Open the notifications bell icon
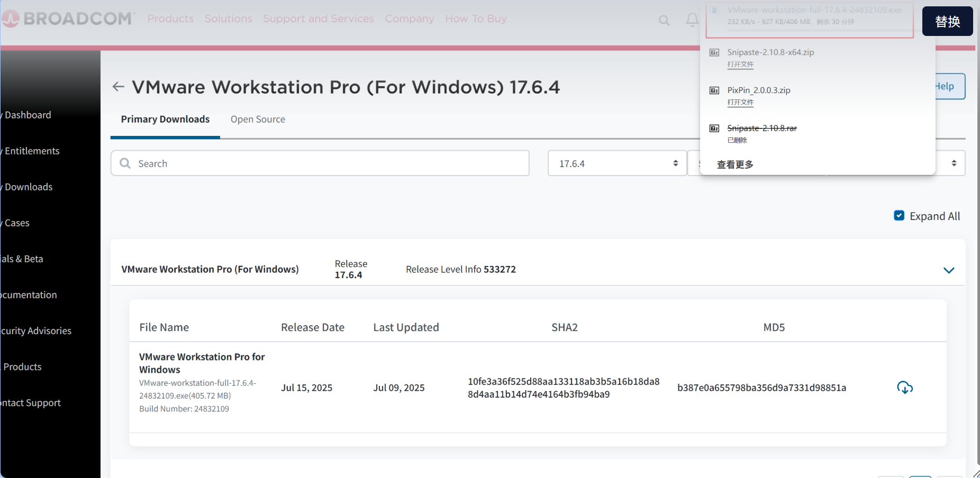 click(x=692, y=20)
